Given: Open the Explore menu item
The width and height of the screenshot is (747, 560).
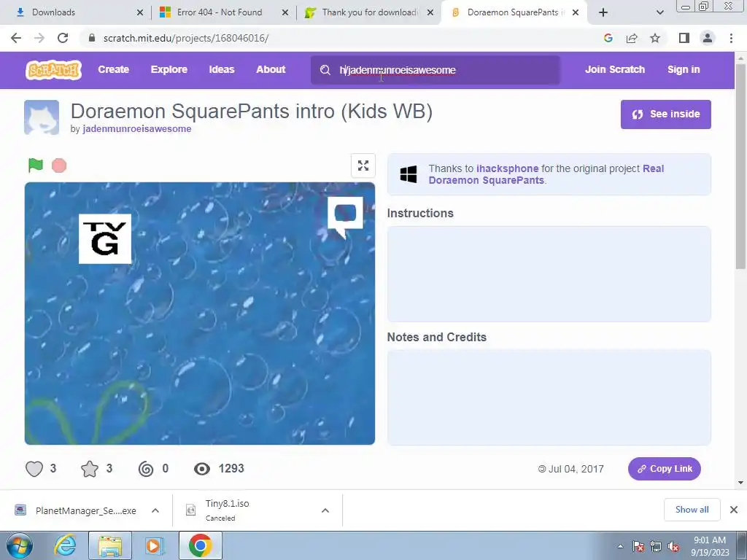Looking at the screenshot, I should (169, 69).
